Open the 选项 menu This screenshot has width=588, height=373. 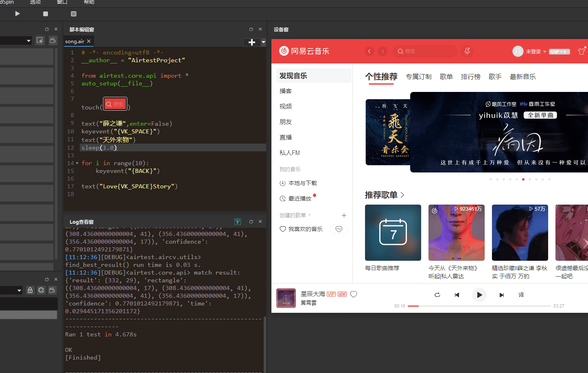pyautogui.click(x=35, y=2)
